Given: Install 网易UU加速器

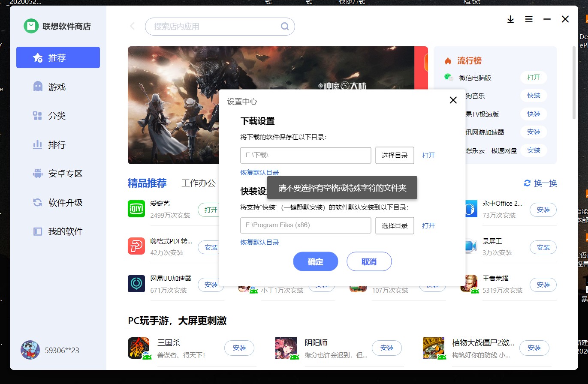Looking at the screenshot, I should tap(211, 285).
